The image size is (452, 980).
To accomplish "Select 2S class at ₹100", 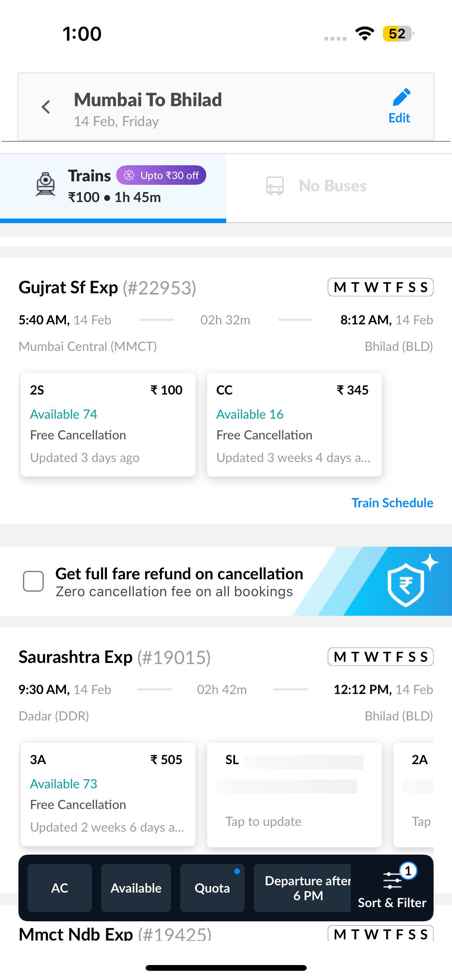I will pos(108,425).
